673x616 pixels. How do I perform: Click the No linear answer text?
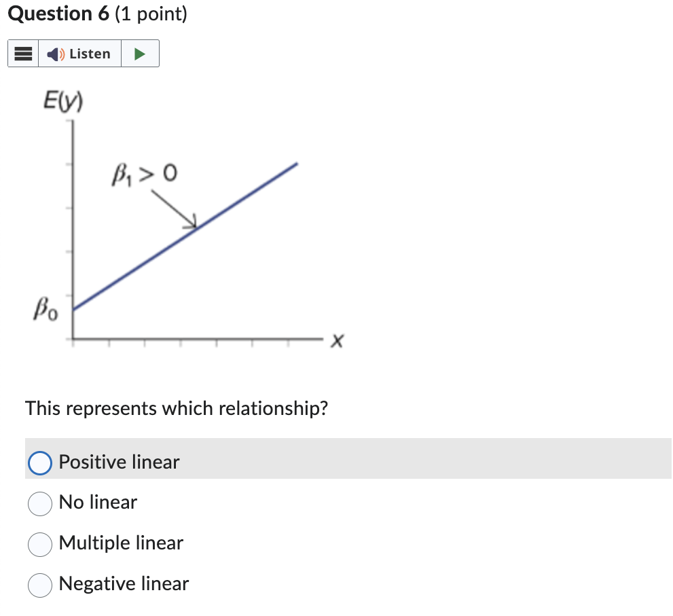[97, 503]
